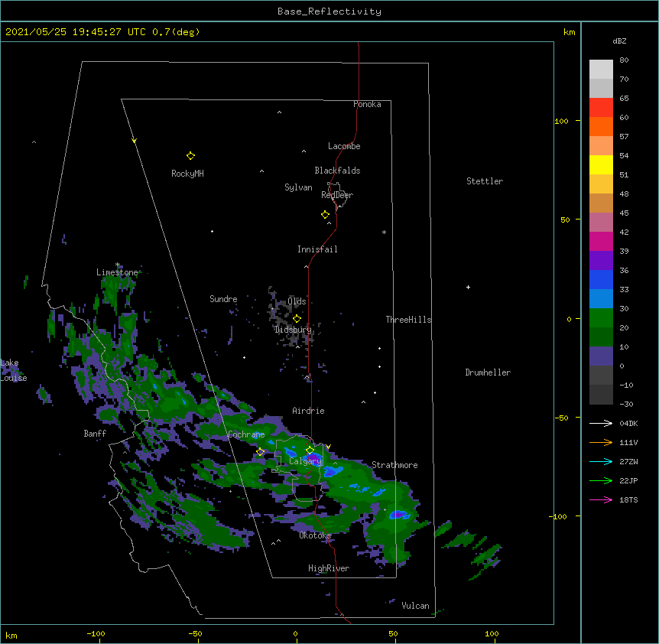The width and height of the screenshot is (659, 644).
Task: Click the green 22JP arrow icon
Action: [601, 480]
